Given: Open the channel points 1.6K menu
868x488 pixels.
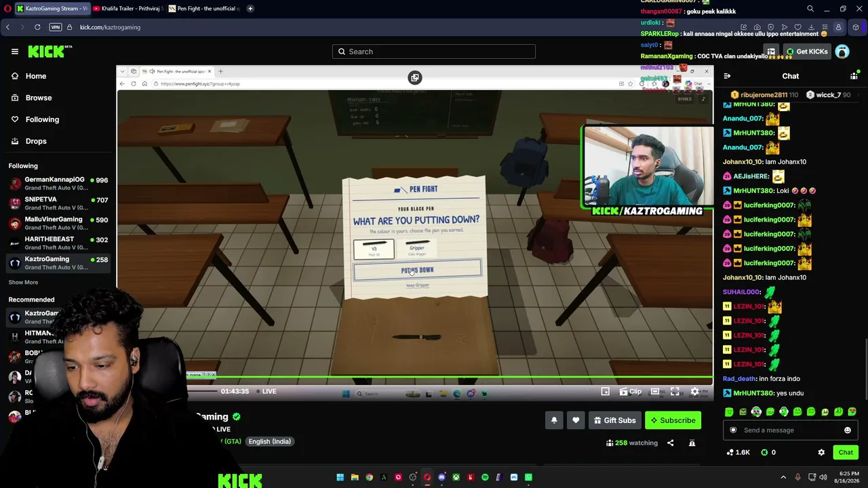Looking at the screenshot, I should [x=738, y=452].
